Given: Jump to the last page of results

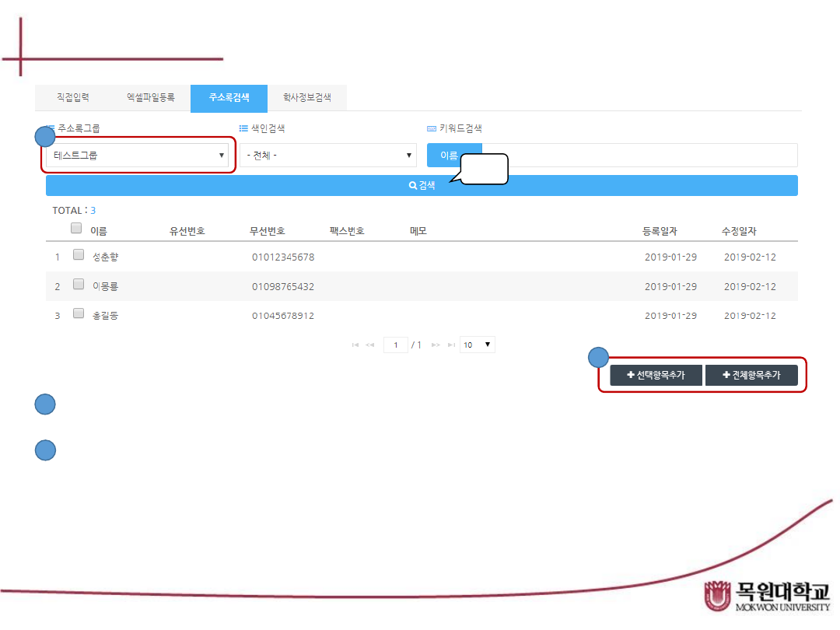Looking at the screenshot, I should 451,345.
